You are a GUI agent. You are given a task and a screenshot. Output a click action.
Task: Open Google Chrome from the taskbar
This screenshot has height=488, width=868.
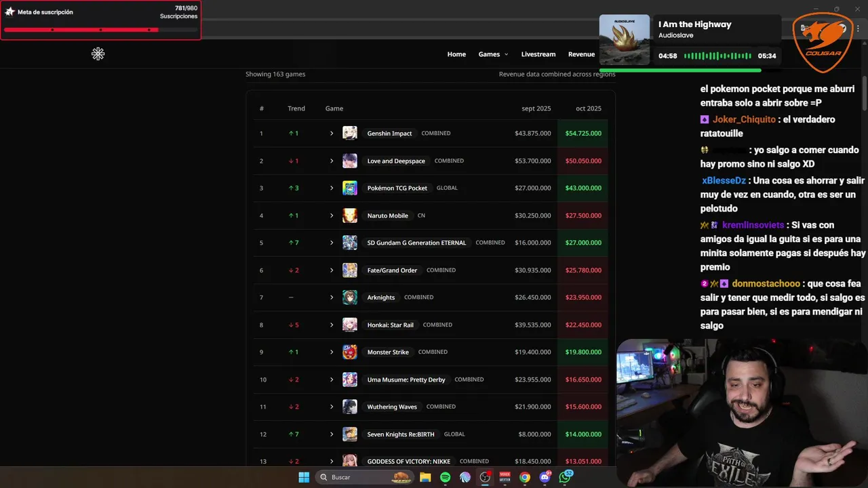click(525, 477)
